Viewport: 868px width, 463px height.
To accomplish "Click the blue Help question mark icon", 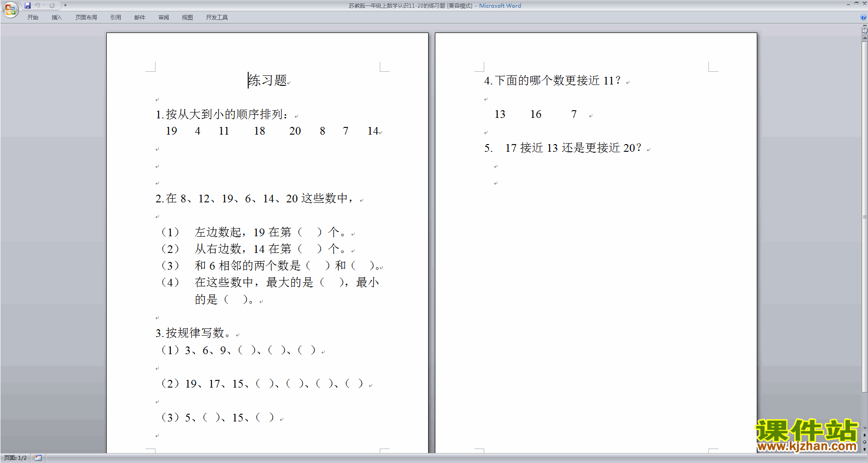I will 863,18.
